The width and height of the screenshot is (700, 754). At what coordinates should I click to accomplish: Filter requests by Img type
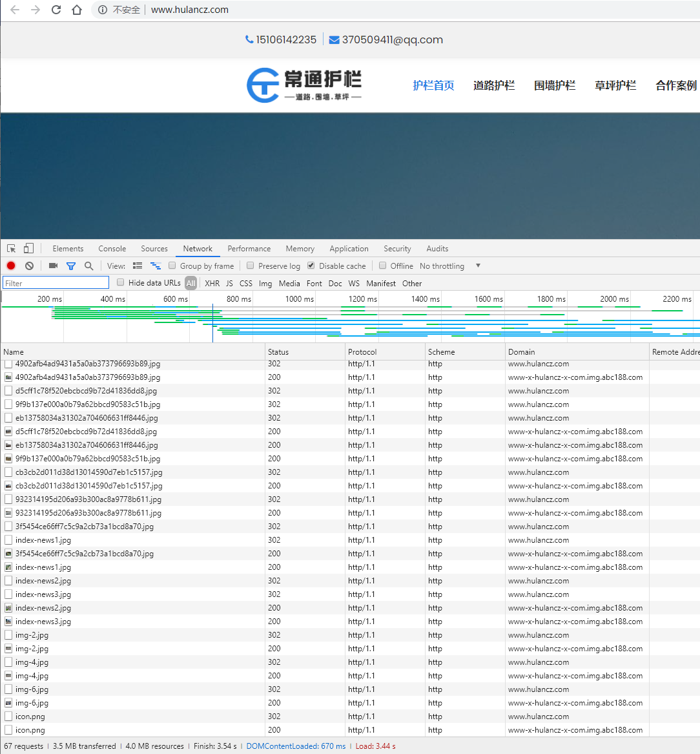pos(265,283)
